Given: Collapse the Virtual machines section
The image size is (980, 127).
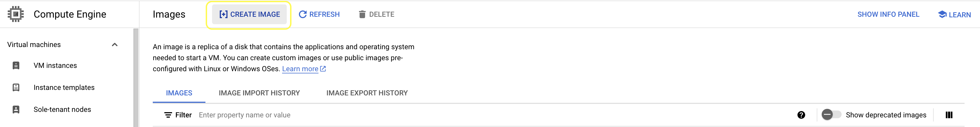Looking at the screenshot, I should [114, 45].
